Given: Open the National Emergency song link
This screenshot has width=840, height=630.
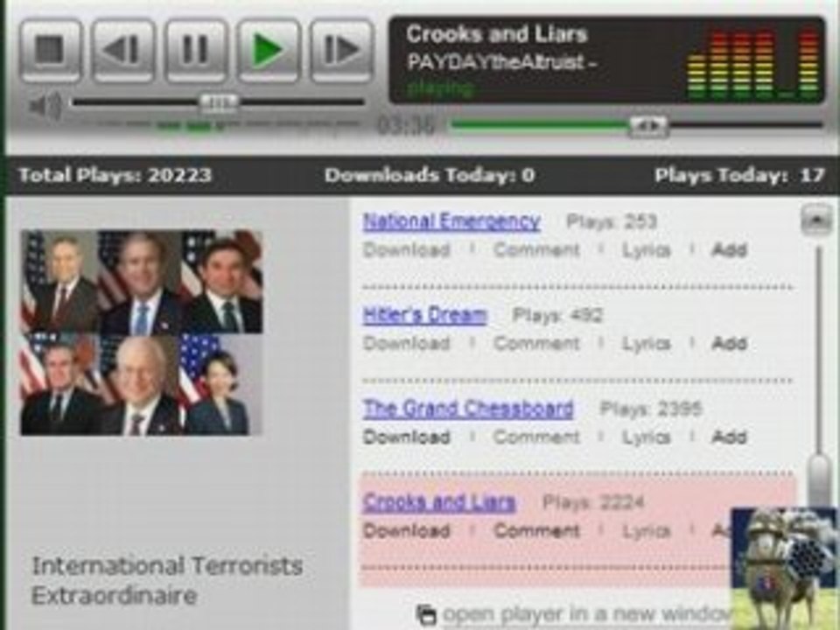Looking at the screenshot, I should tap(451, 221).
